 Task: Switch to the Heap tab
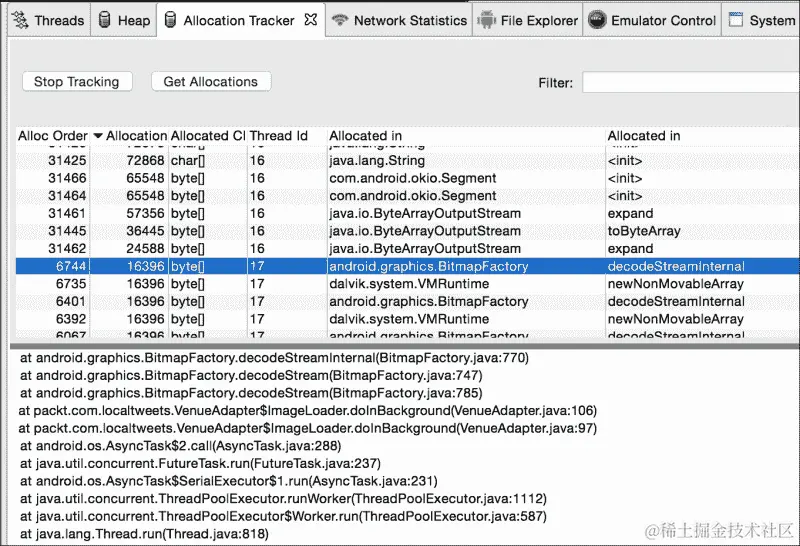click(x=124, y=20)
